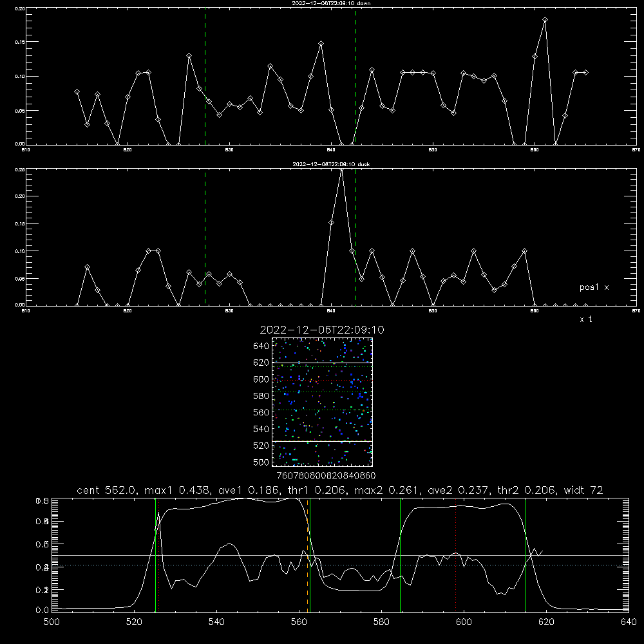The image size is (644, 644).
Task: Click the '540' y-axis label of image panel
Action: click(261, 429)
